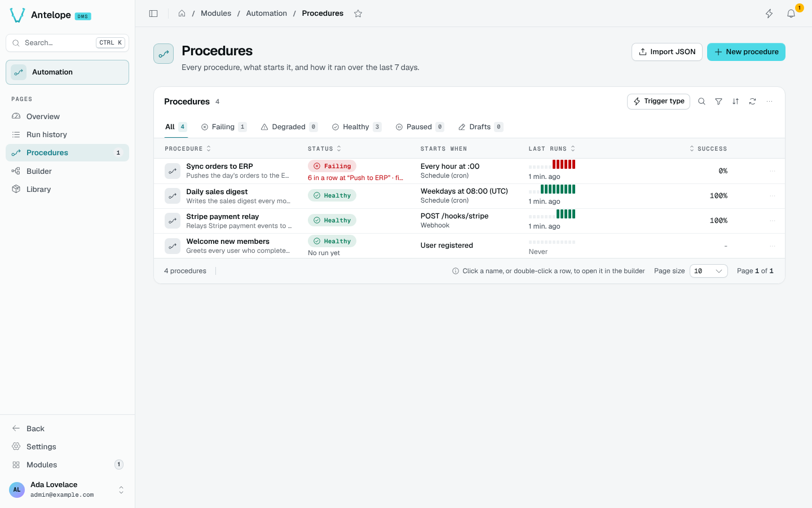Sort by the Last runs column
812x508 pixels.
[x=552, y=149]
